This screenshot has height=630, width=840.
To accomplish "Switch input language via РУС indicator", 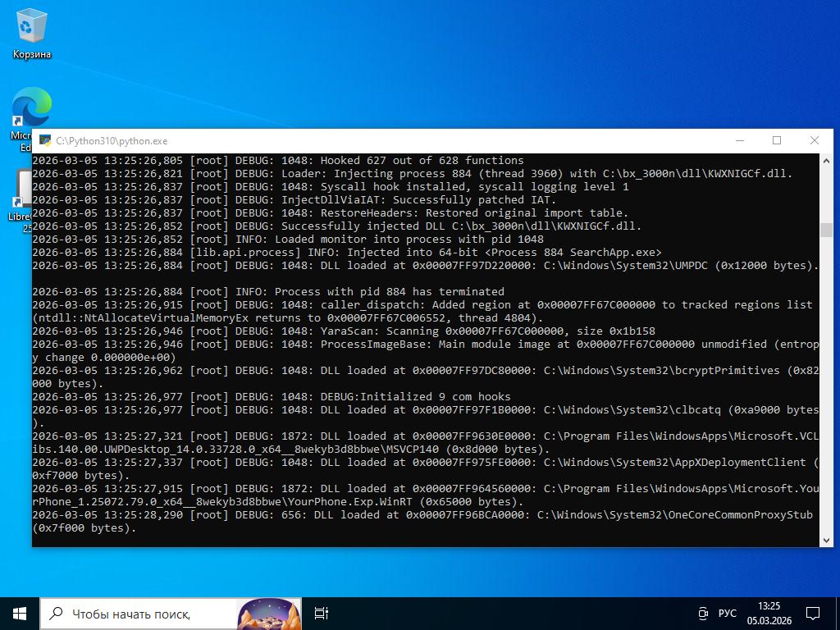I will [727, 613].
